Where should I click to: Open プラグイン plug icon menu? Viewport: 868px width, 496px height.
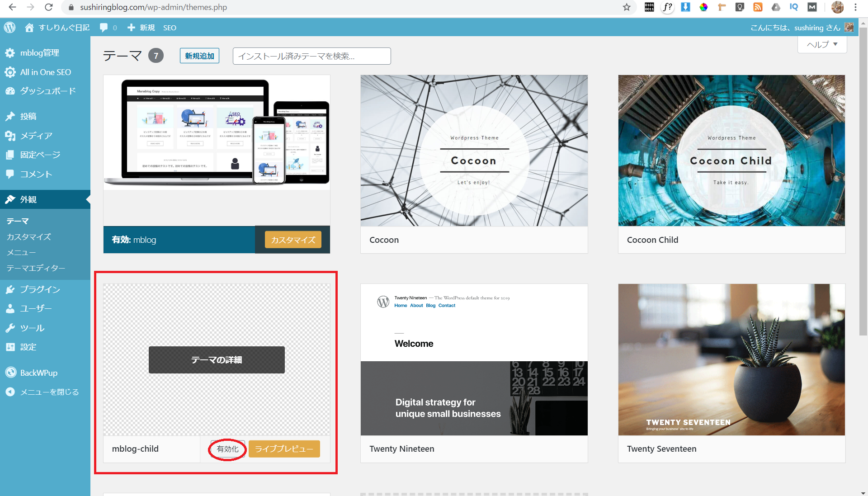click(10, 289)
